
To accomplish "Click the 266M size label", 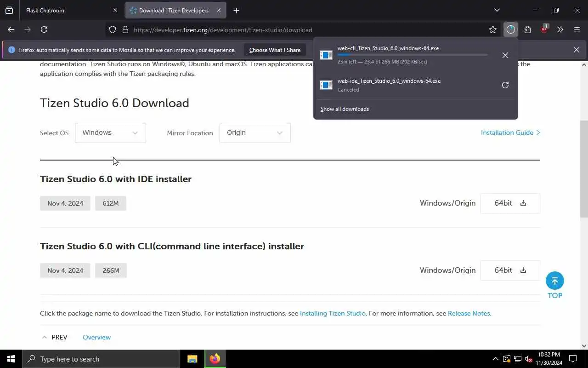I will coord(111,270).
